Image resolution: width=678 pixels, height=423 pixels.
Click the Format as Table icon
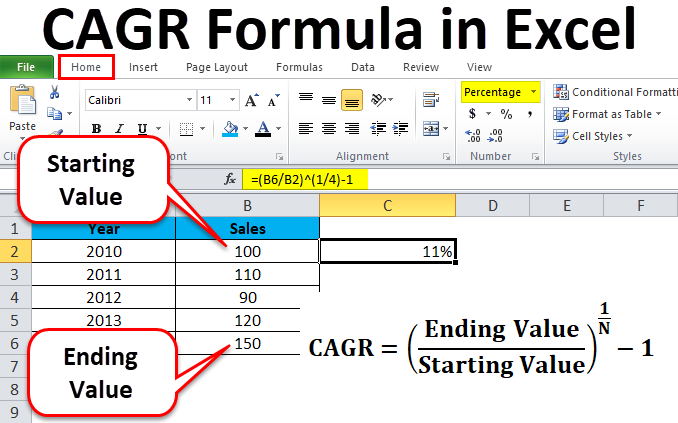coord(561,114)
